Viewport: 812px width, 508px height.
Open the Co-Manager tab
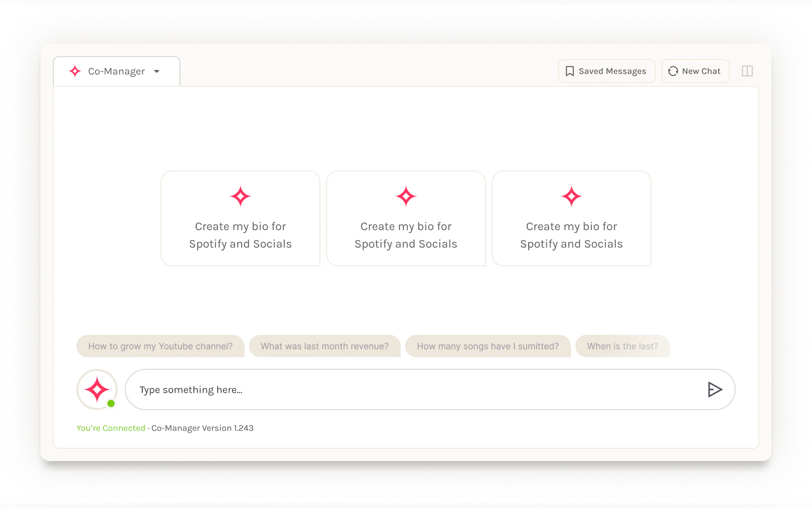click(116, 71)
